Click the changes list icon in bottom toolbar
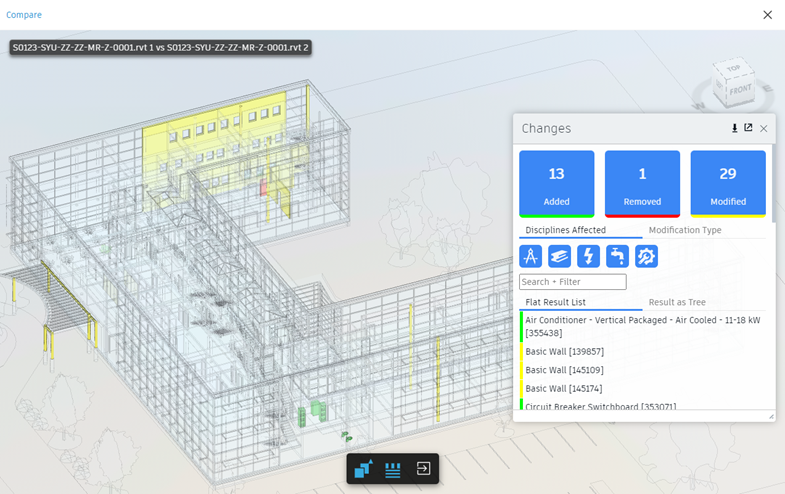The image size is (785, 494). tap(392, 469)
